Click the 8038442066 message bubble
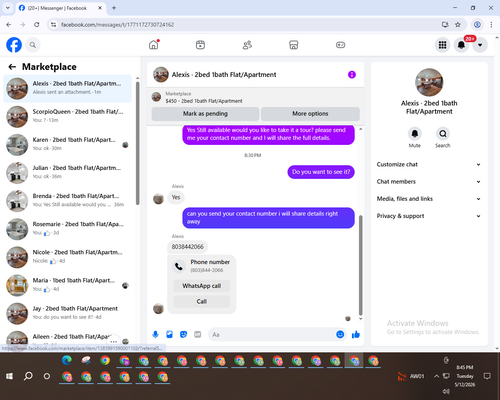Image resolution: width=500 pixels, height=400 pixels. (x=188, y=247)
